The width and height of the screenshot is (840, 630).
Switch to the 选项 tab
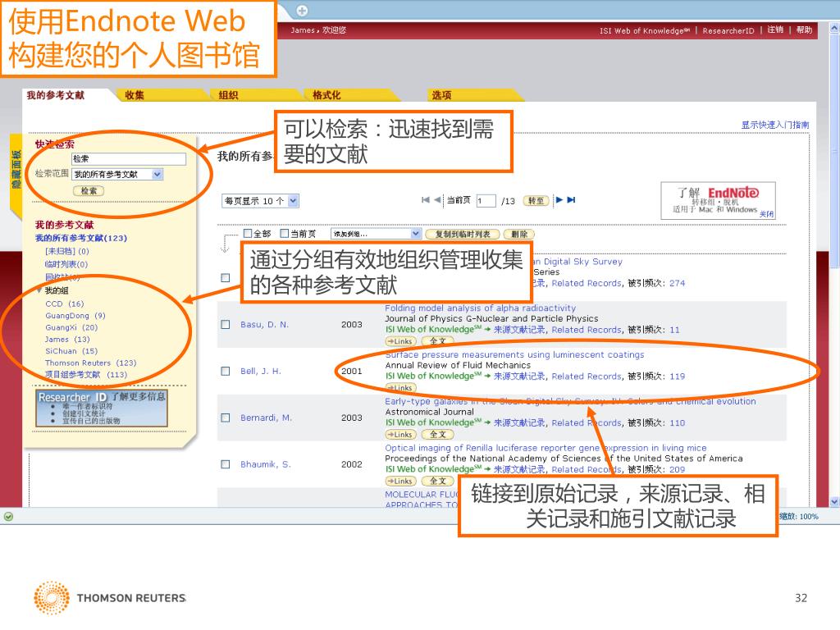[441, 95]
